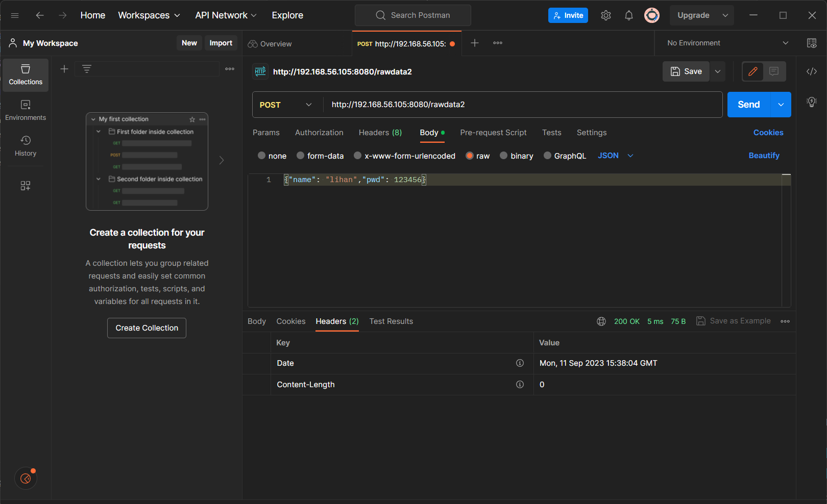
Task: Click the info icon for Date header
Action: [520, 363]
